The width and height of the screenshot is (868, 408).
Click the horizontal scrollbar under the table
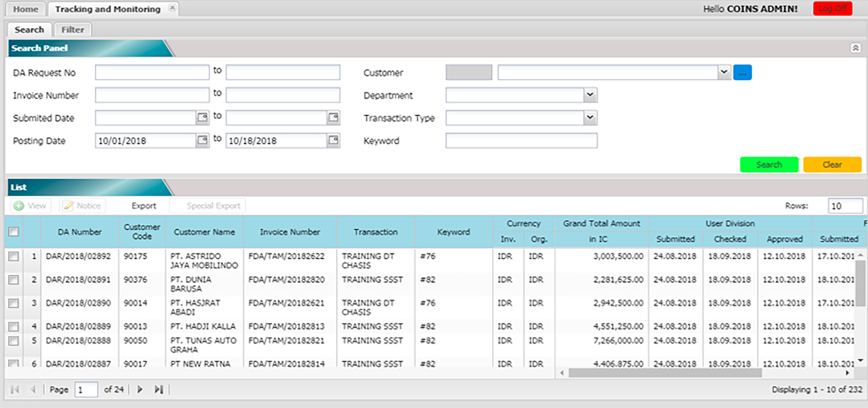coord(665,373)
